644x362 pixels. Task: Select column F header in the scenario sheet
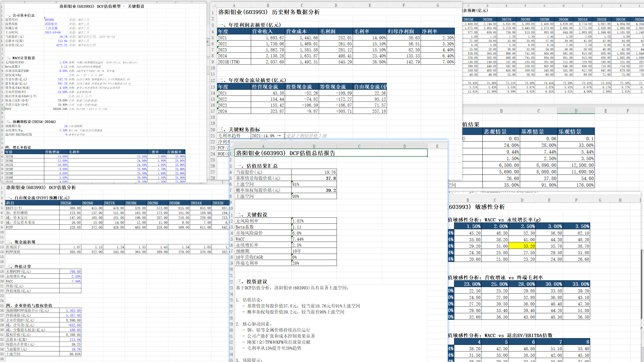tap(628, 111)
